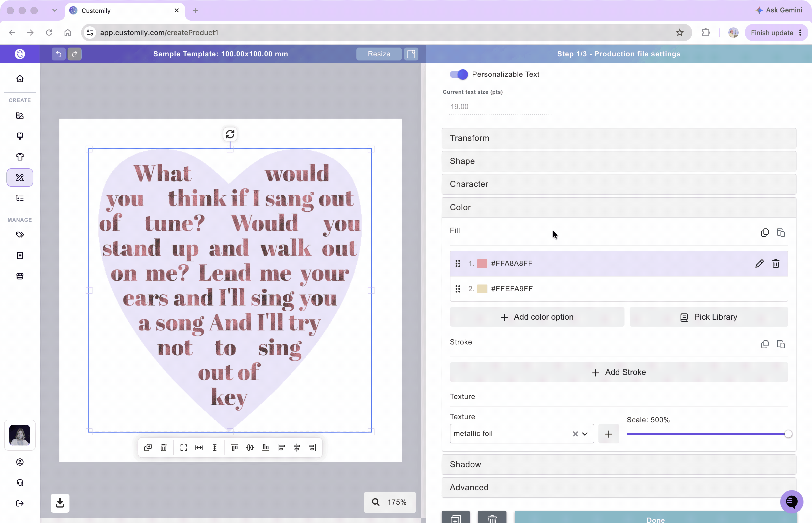Click the Done button
Image resolution: width=812 pixels, height=523 pixels.
coord(655,517)
